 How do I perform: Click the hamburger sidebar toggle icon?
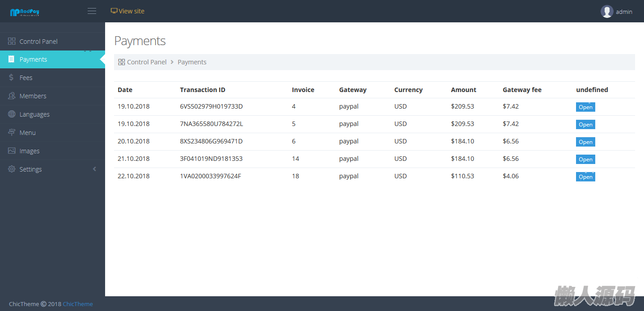click(x=92, y=11)
